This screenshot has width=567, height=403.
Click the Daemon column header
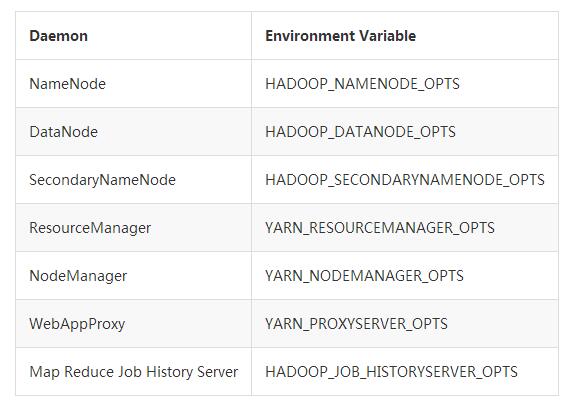tap(59, 36)
